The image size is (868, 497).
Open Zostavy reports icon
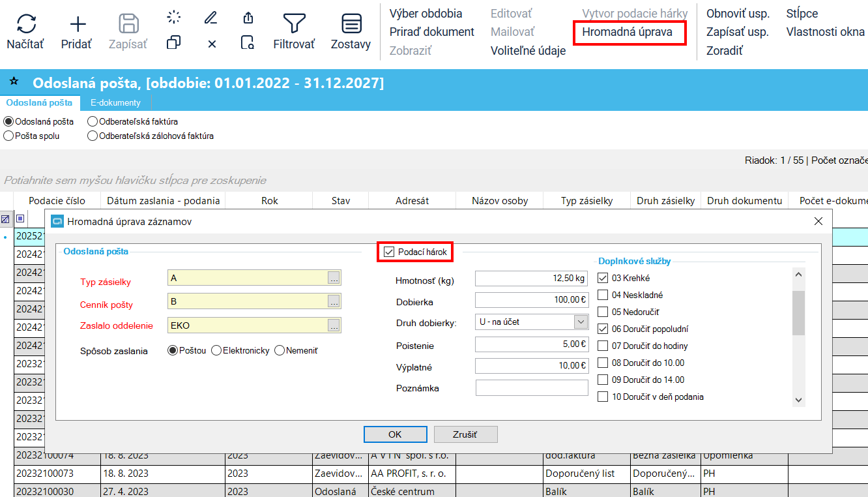(x=351, y=24)
